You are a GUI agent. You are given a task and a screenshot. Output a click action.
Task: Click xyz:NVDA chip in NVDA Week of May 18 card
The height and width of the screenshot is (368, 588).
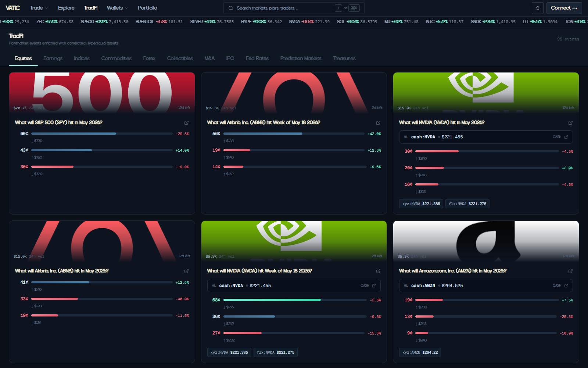coord(229,353)
